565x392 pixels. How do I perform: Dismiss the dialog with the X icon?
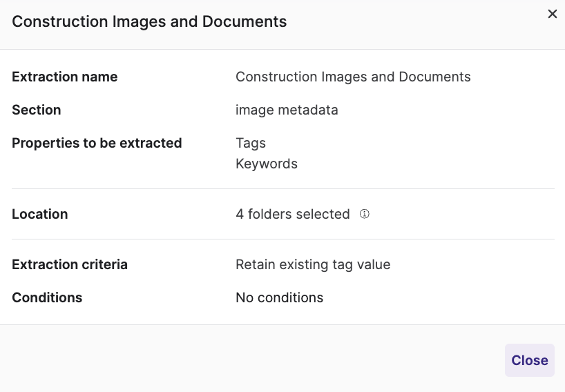[x=552, y=14]
